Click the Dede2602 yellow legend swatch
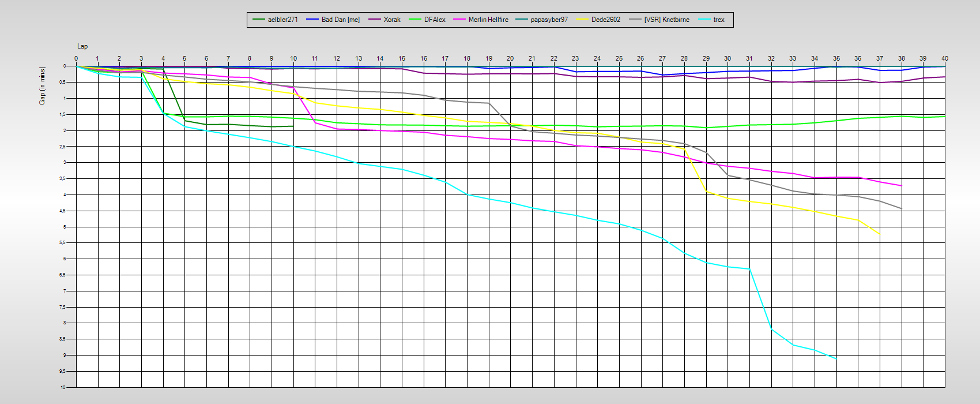This screenshot has width=980, height=404. point(582,20)
